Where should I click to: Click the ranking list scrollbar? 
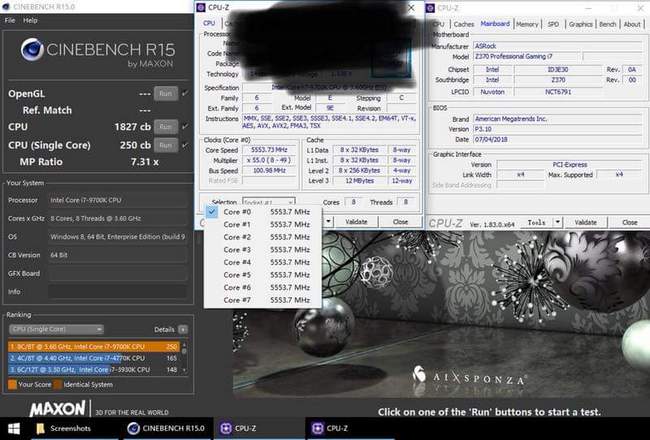pyautogui.click(x=184, y=358)
